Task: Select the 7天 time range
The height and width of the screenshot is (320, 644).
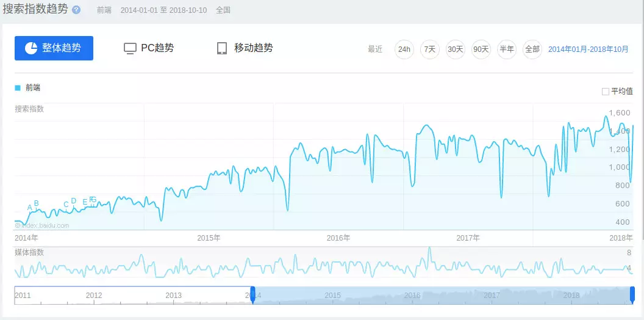Action: click(x=430, y=49)
